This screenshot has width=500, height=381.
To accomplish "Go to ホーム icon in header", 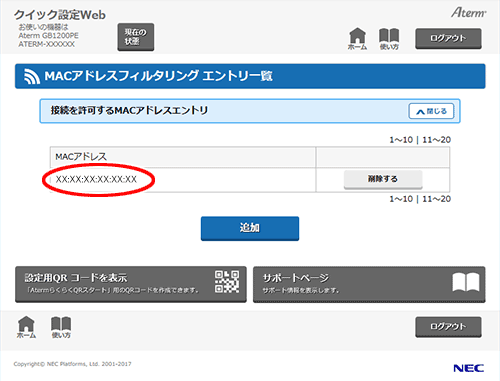I will point(357,39).
